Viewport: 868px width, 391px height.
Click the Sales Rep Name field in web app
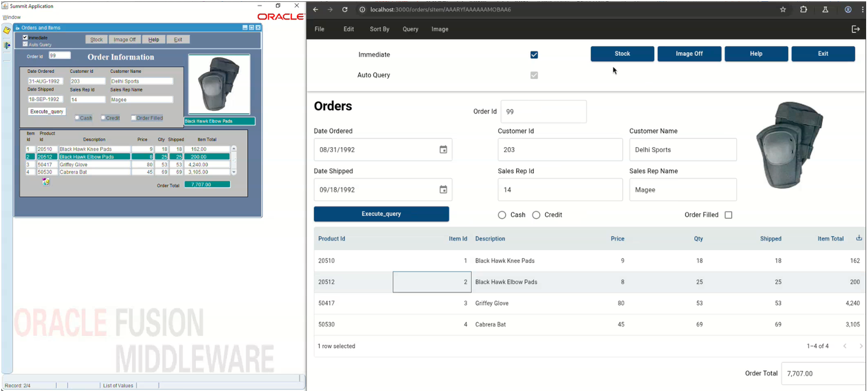tap(683, 189)
